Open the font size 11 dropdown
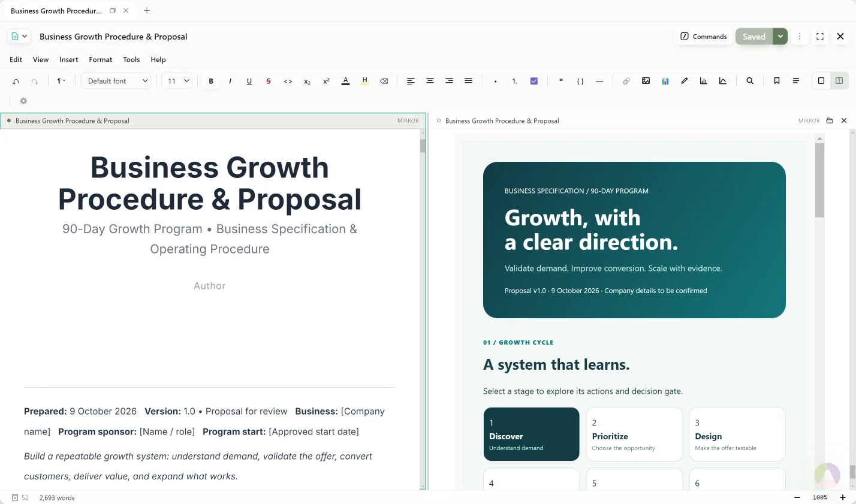The height and width of the screenshot is (504, 856). pyautogui.click(x=177, y=81)
